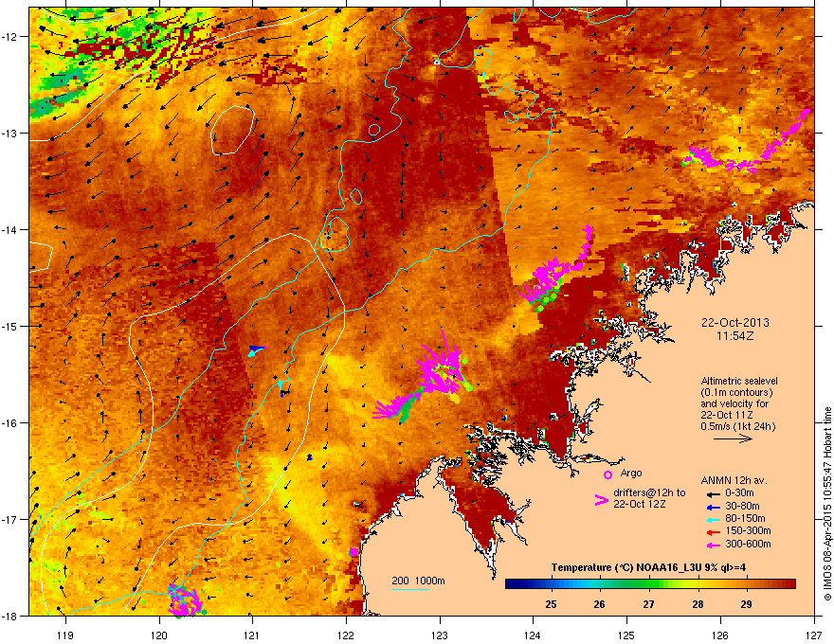Viewport: 834px width, 644px height.
Task: Click the 'Altimetric sealevel' legend text
Action: pos(739,381)
